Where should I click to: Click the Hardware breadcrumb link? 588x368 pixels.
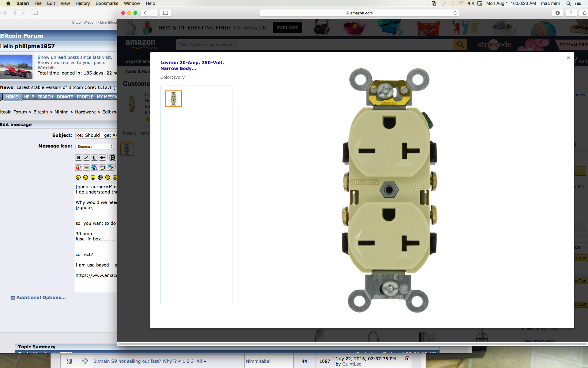point(85,112)
